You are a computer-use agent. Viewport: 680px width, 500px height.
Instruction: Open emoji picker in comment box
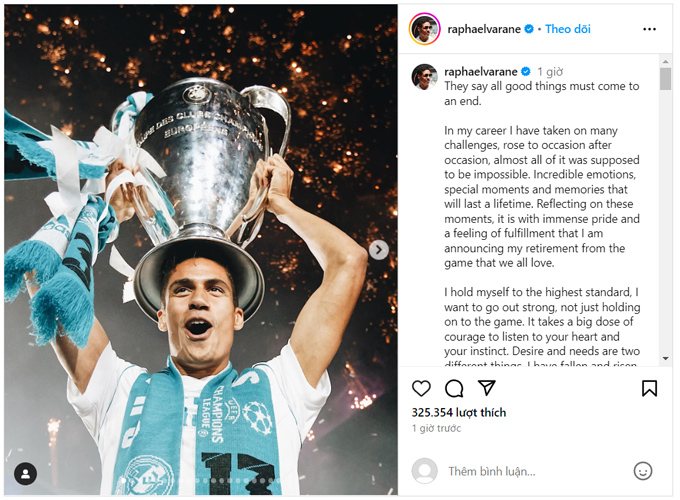click(643, 470)
